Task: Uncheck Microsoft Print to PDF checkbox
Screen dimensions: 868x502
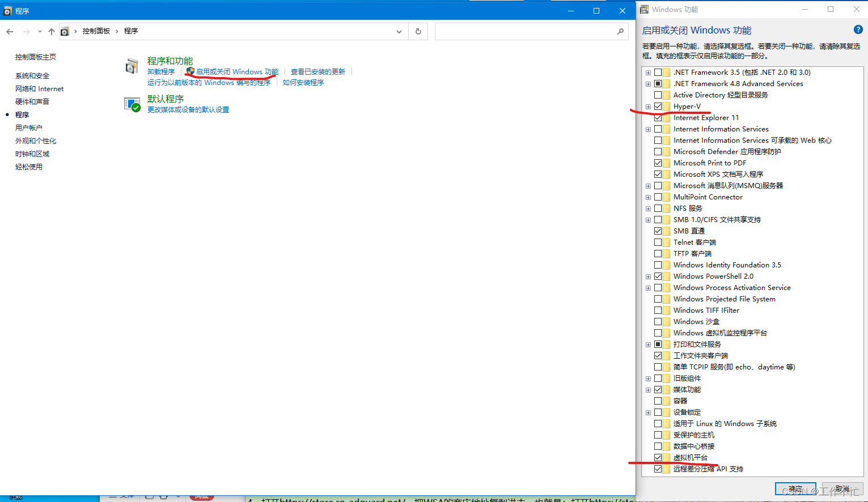Action: click(658, 163)
